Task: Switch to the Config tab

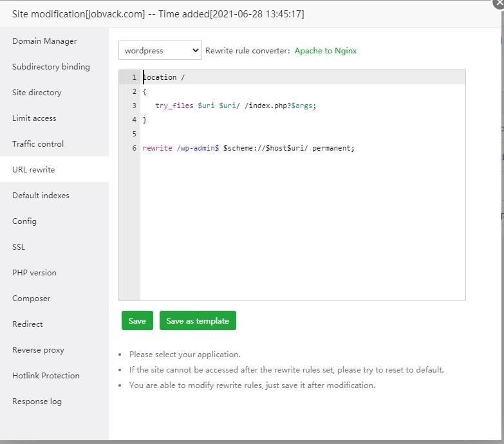Action: click(x=24, y=221)
